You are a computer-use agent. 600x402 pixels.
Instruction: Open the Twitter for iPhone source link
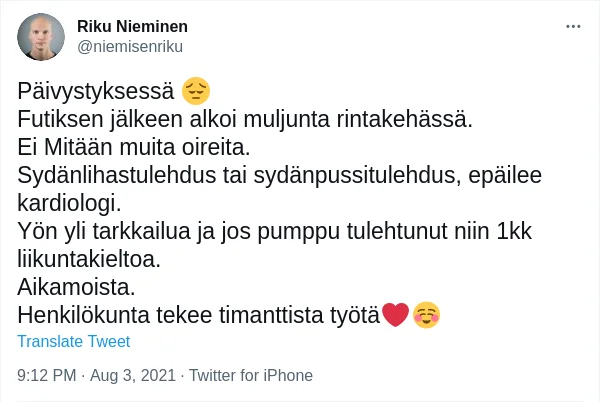pyautogui.click(x=251, y=376)
